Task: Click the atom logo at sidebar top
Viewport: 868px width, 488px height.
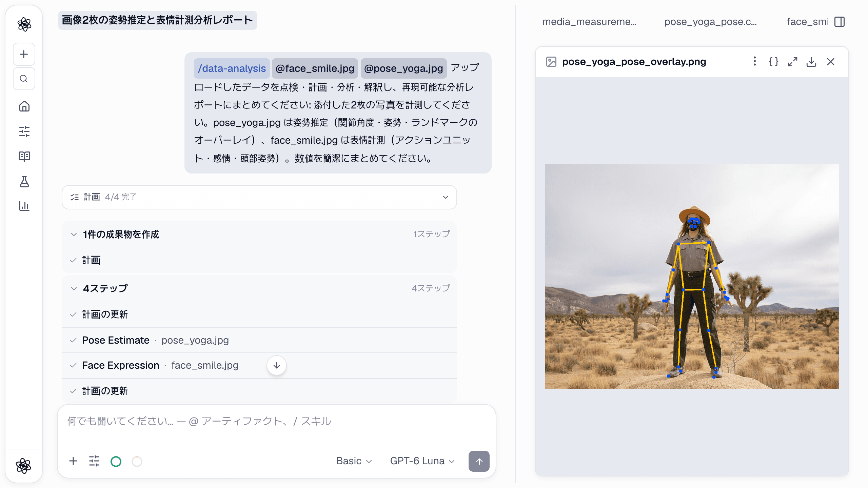Action: tap(24, 24)
